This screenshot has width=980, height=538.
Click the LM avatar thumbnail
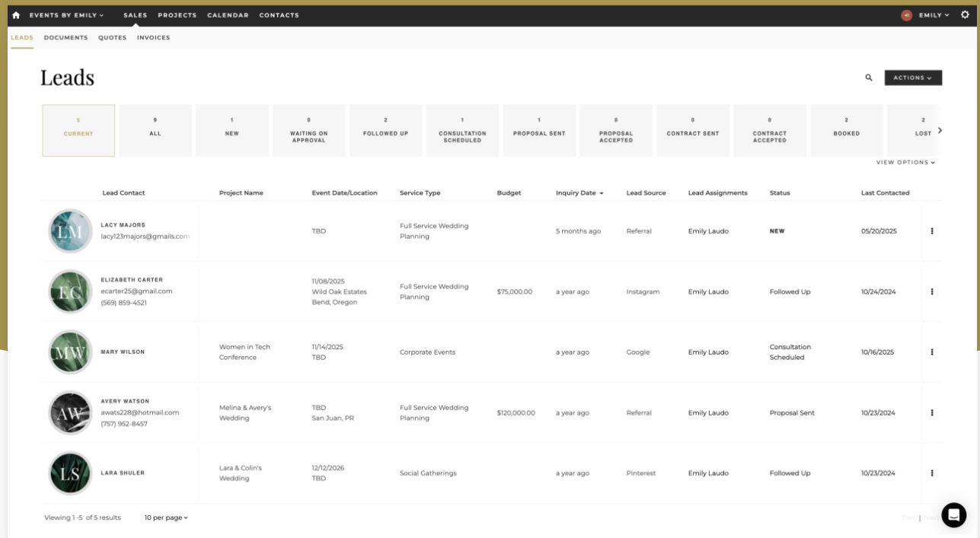tap(70, 231)
